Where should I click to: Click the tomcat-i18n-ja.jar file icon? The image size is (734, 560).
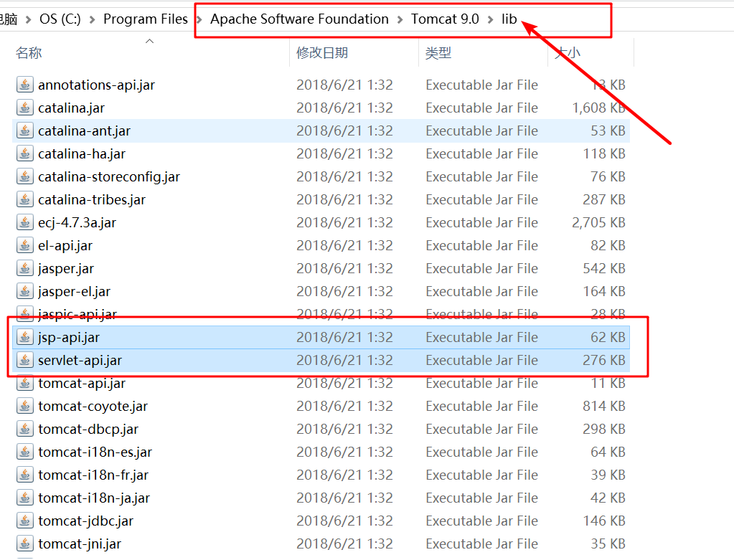click(x=25, y=498)
